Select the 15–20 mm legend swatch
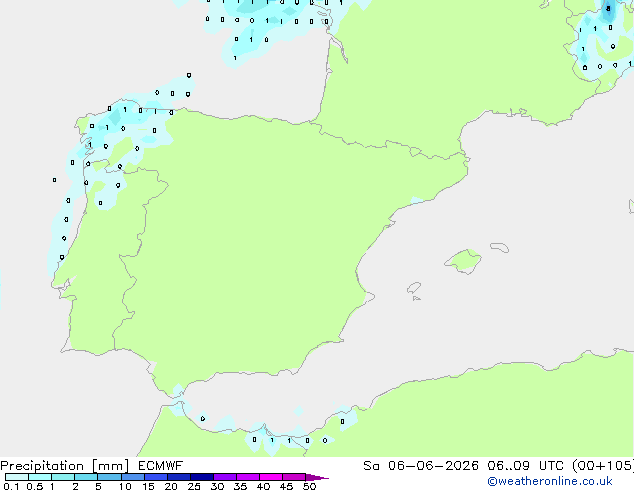The width and height of the screenshot is (634, 490). 156,477
